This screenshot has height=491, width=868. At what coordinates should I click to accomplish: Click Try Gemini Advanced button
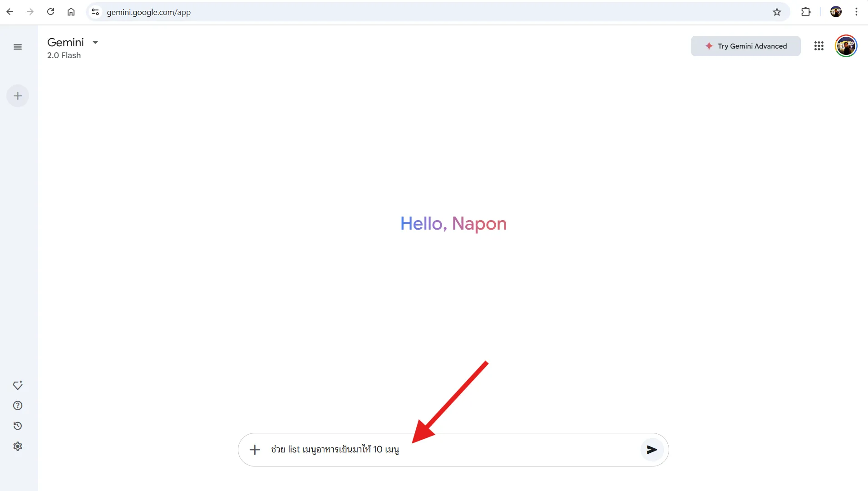(745, 46)
